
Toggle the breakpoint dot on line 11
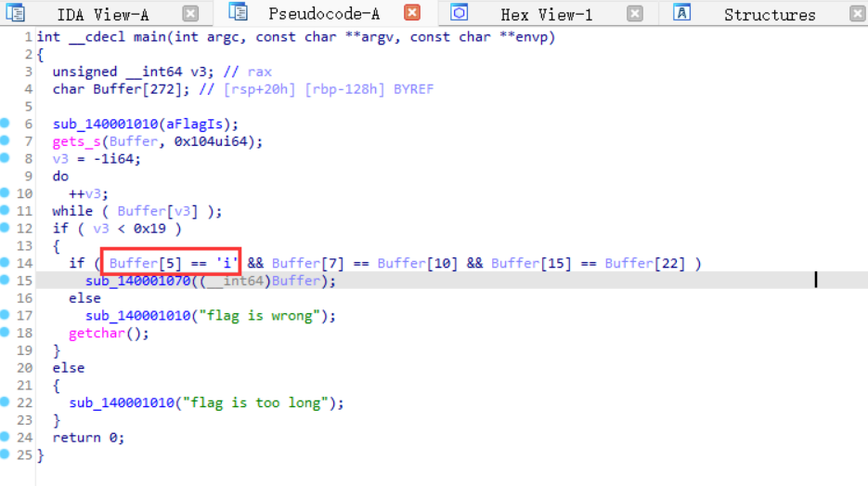click(5, 210)
